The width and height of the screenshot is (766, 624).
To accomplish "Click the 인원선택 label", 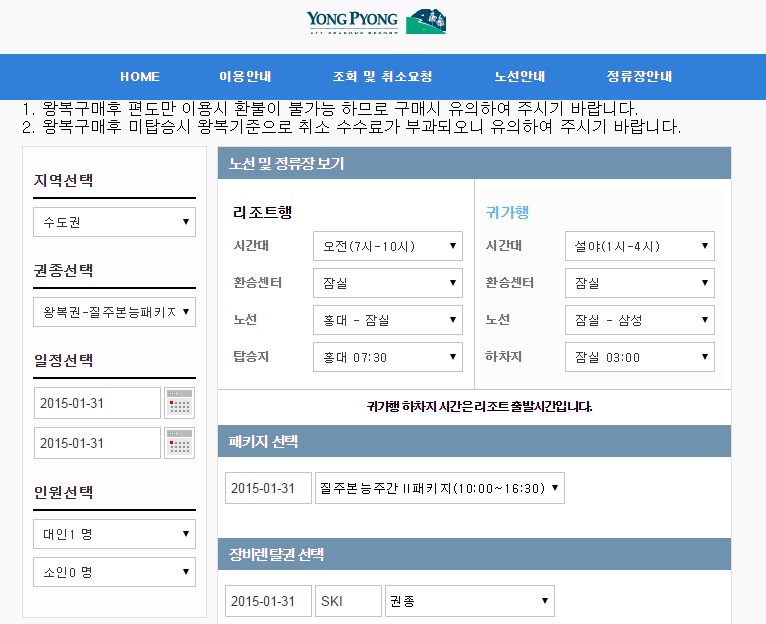I will (x=64, y=492).
